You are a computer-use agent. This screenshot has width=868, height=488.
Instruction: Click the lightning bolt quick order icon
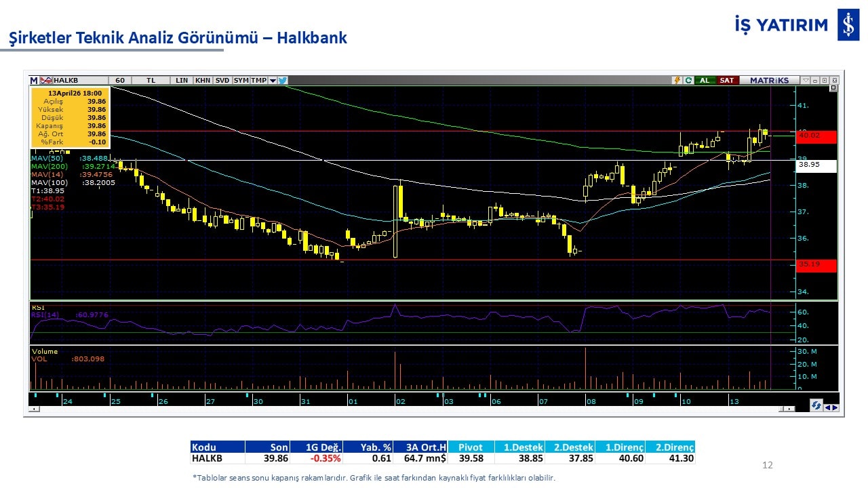click(x=676, y=80)
